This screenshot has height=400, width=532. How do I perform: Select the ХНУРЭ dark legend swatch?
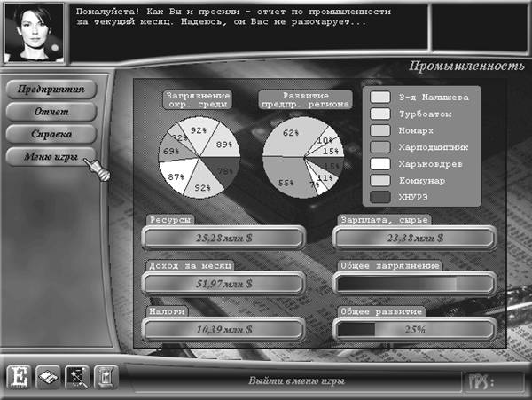pos(379,198)
